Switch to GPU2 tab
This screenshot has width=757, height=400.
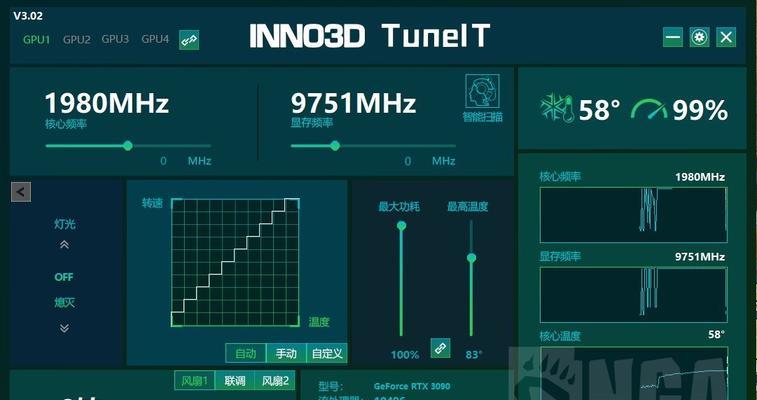tap(77, 40)
